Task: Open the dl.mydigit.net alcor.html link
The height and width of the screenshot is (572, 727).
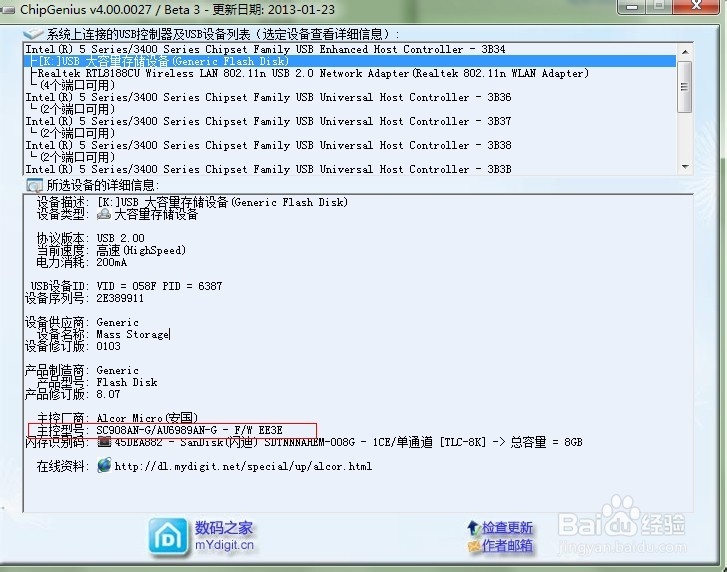Action: pos(243,466)
